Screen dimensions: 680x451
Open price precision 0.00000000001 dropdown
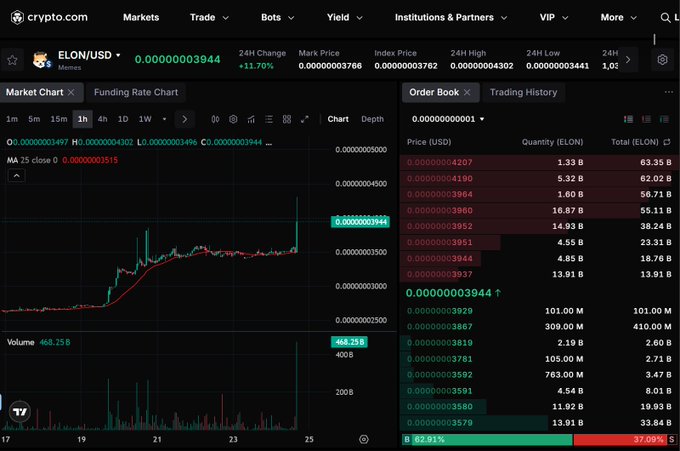click(448, 119)
